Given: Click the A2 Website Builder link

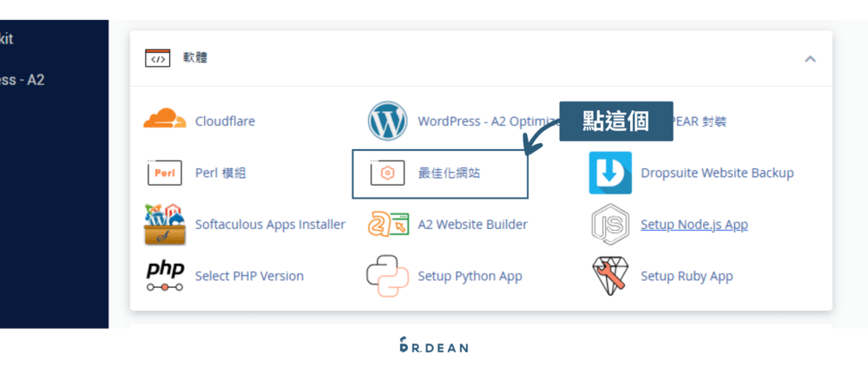Looking at the screenshot, I should [473, 225].
